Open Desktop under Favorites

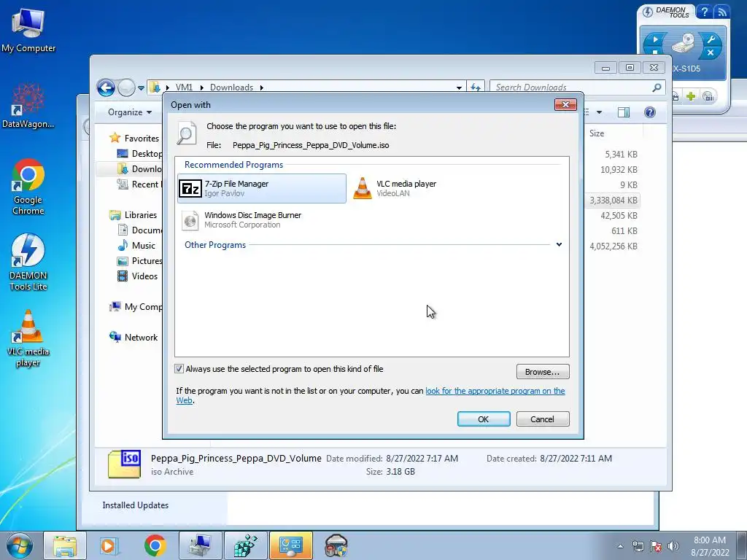[x=147, y=154]
